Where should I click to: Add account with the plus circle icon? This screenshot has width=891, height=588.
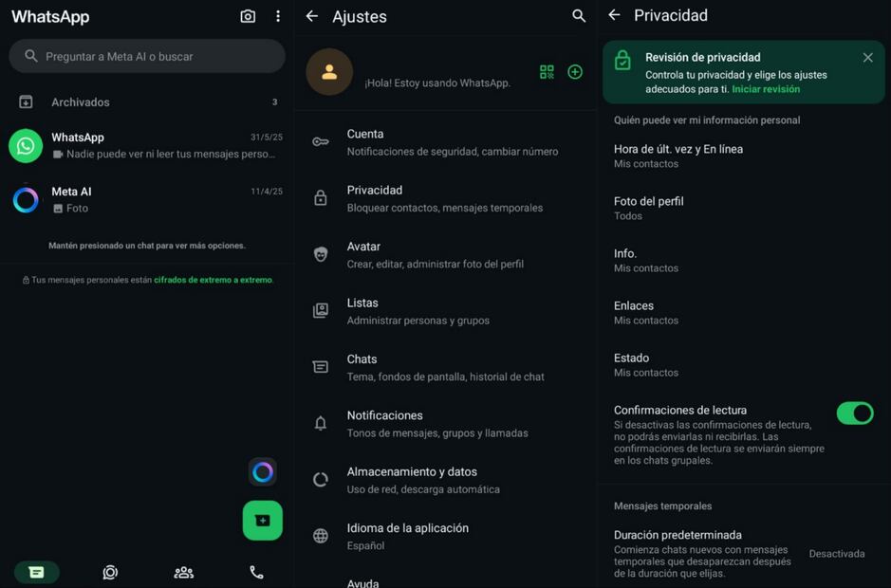575,72
